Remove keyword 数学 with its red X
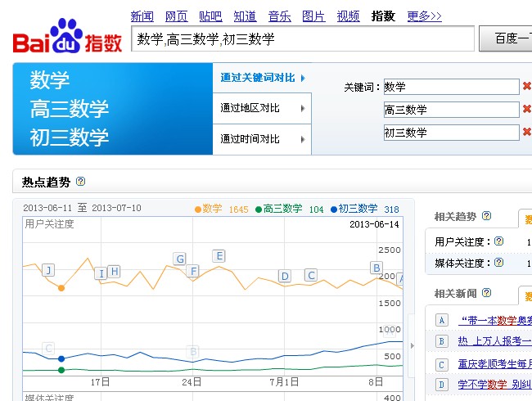Image resolution: width=532 pixels, height=401 pixels. pyautogui.click(x=526, y=86)
